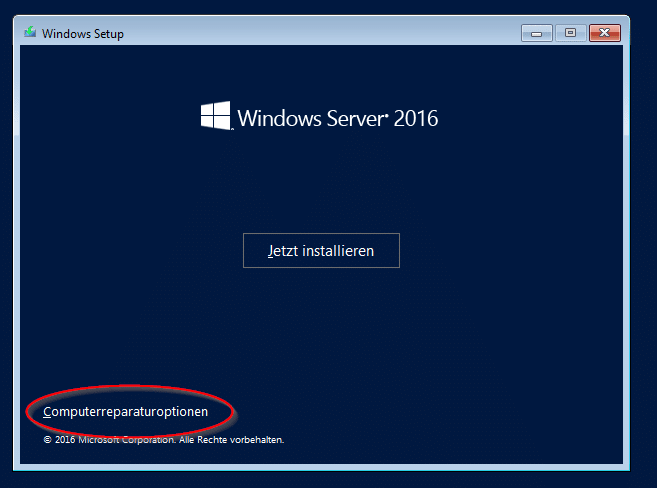
Task: Maximize the Windows Setup window
Action: click(x=570, y=33)
